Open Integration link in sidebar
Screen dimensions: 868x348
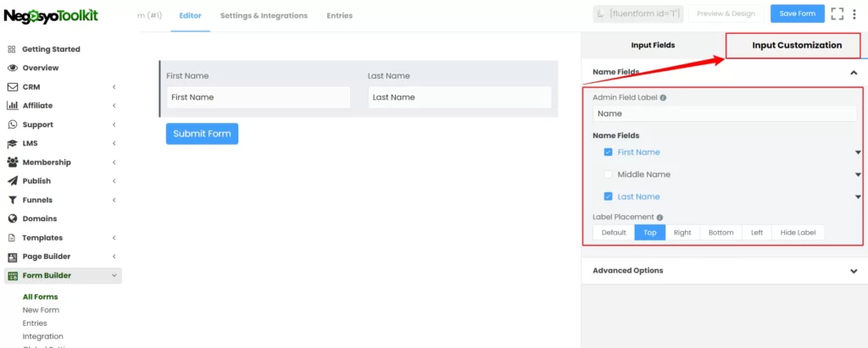click(43, 336)
